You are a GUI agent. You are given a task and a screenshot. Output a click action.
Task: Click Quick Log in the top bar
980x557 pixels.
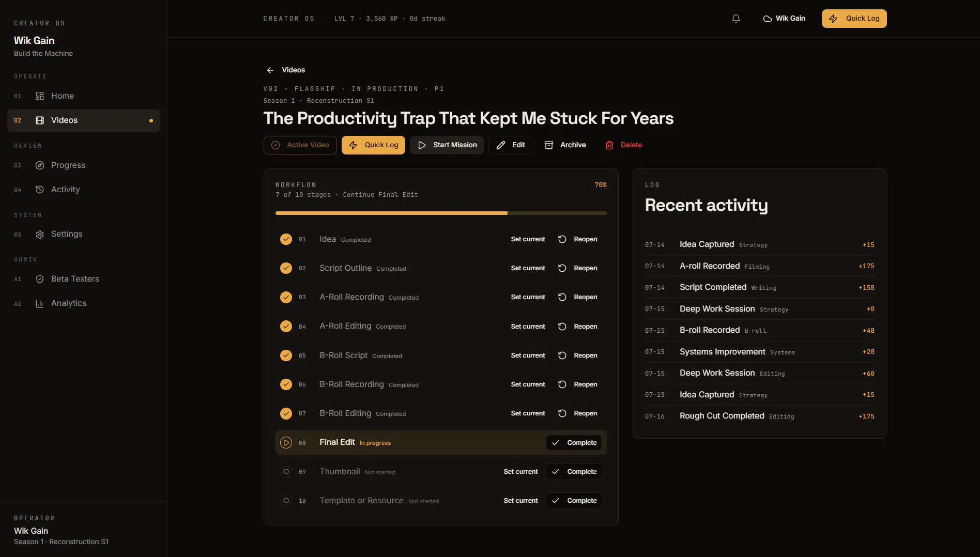(x=854, y=19)
